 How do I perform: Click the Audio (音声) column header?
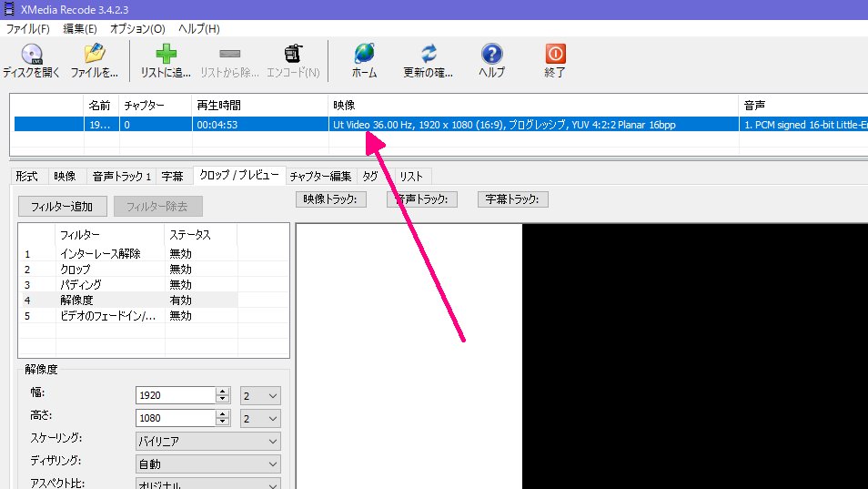coord(803,106)
